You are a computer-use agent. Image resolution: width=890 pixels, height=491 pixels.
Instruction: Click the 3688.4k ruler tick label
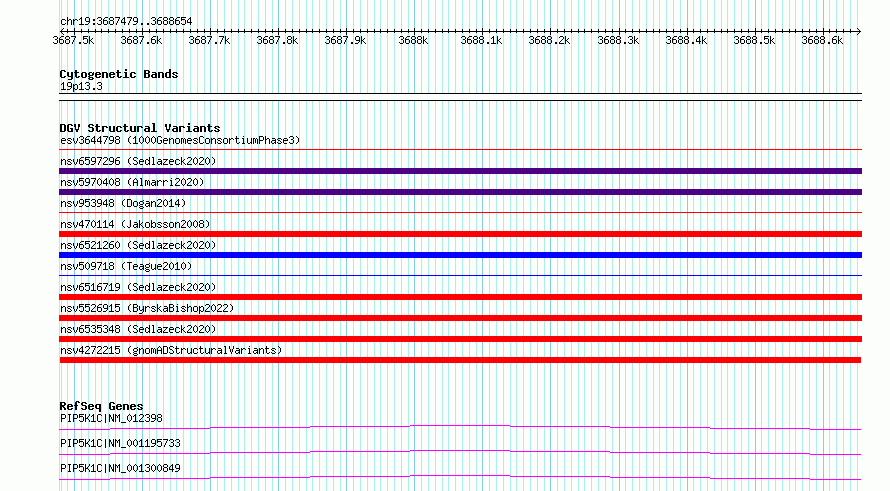click(686, 40)
